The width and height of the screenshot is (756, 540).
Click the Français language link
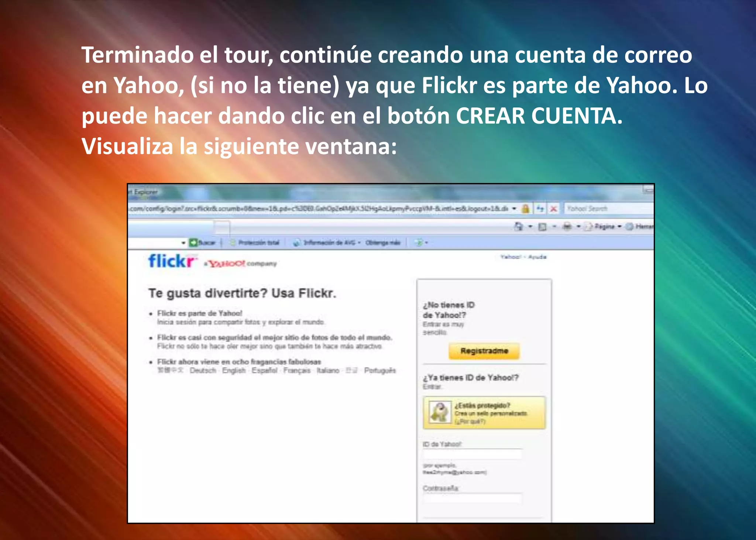(x=297, y=370)
